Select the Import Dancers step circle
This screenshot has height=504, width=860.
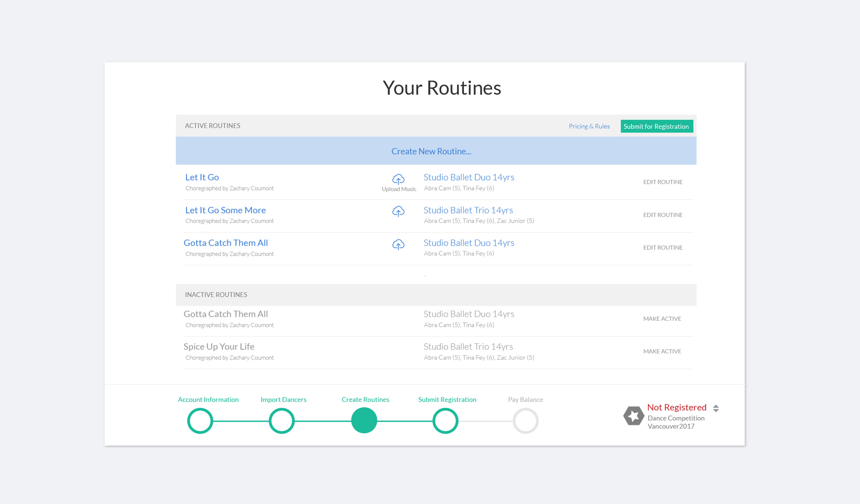282,421
